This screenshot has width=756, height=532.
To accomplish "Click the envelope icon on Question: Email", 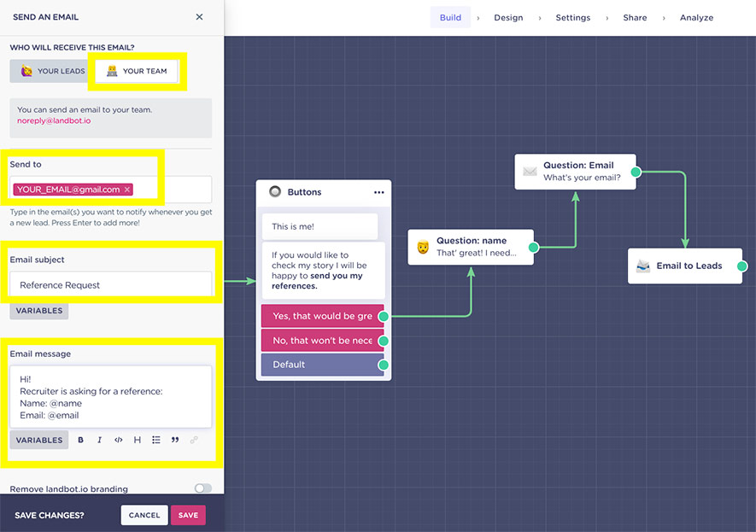I will click(x=530, y=172).
